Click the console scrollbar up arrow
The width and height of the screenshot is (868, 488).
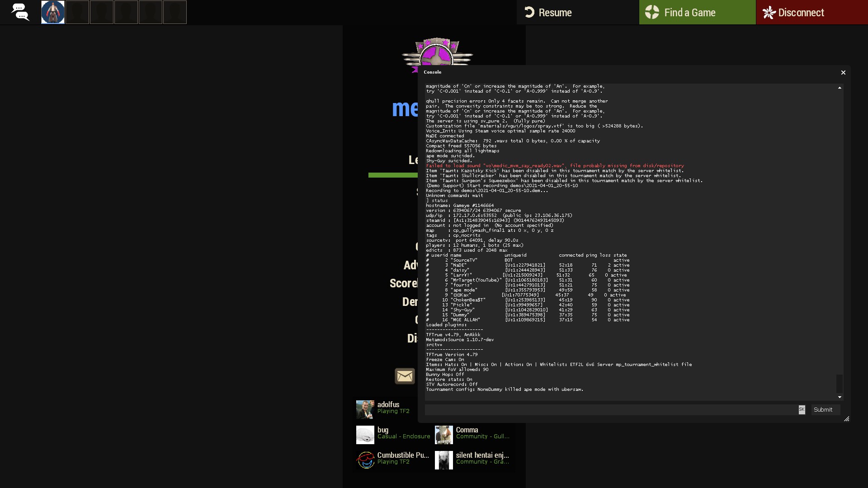pos(840,88)
